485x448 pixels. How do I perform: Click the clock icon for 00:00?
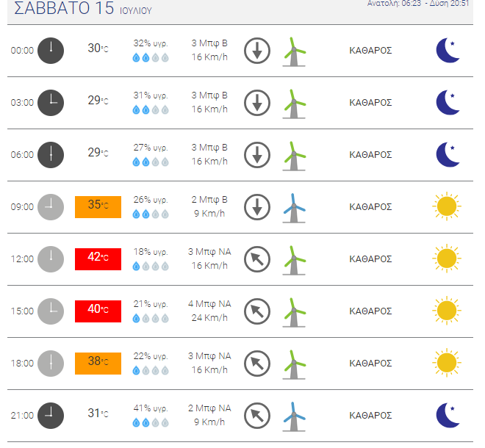point(51,51)
